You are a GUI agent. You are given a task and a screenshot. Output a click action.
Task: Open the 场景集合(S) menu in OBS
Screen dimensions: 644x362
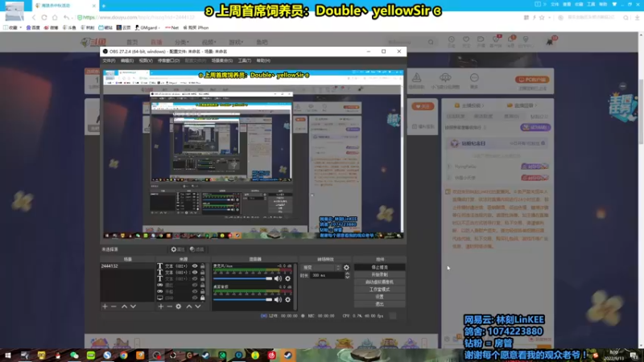tap(222, 61)
